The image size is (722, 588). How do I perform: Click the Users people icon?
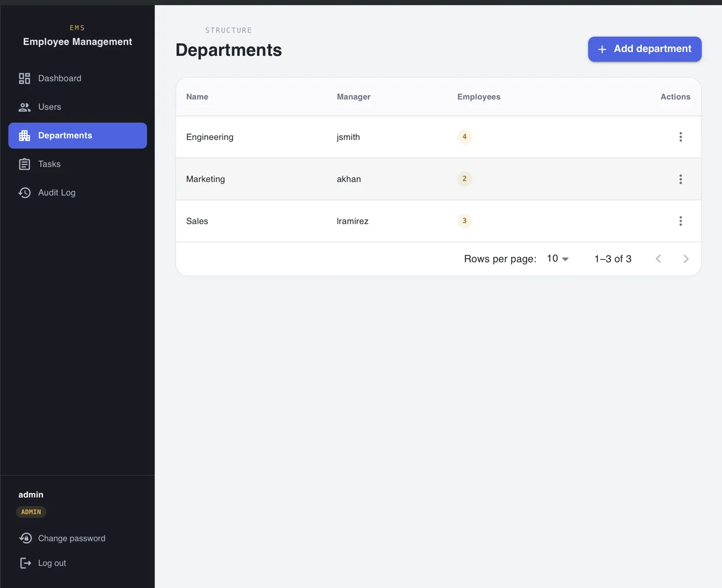point(24,107)
